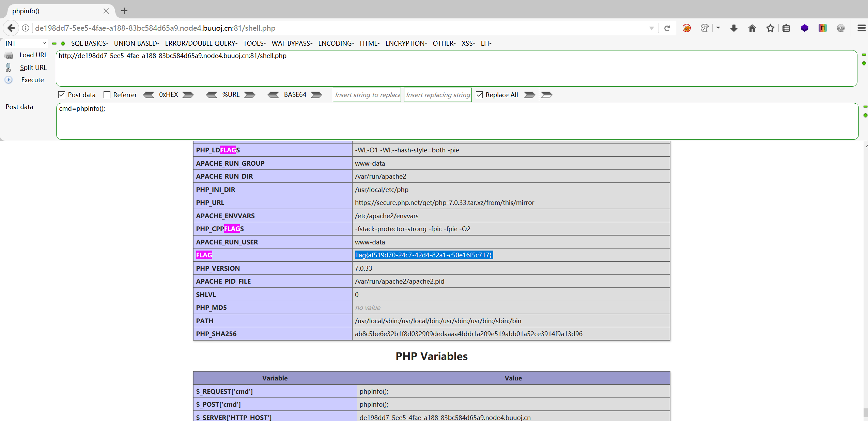Screen dimensions: 868x421
Task: Click the outlined arrow at toolbar end
Action: coord(547,95)
